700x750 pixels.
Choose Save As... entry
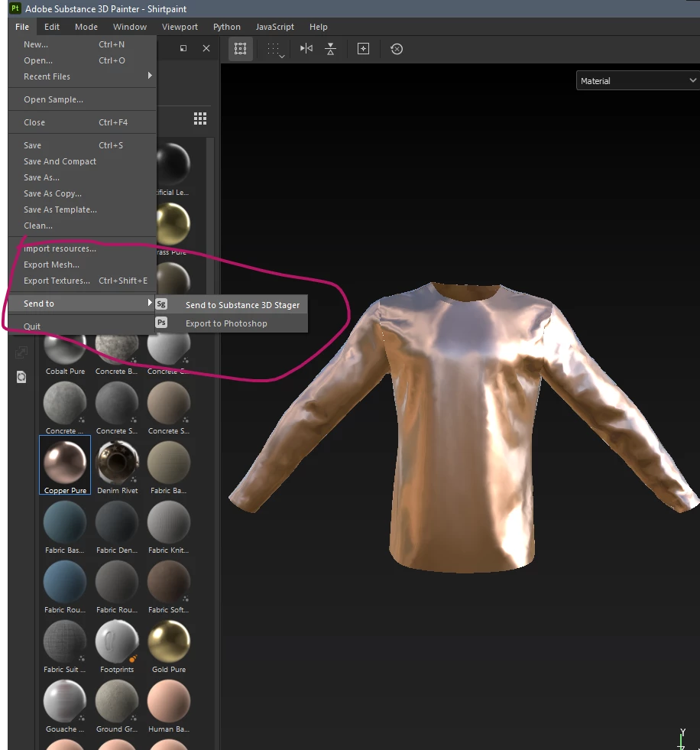click(83, 177)
